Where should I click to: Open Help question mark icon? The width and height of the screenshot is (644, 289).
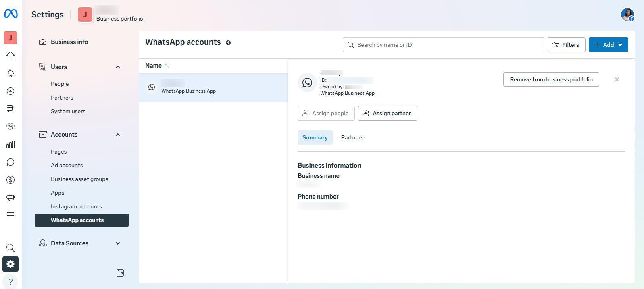(10, 281)
